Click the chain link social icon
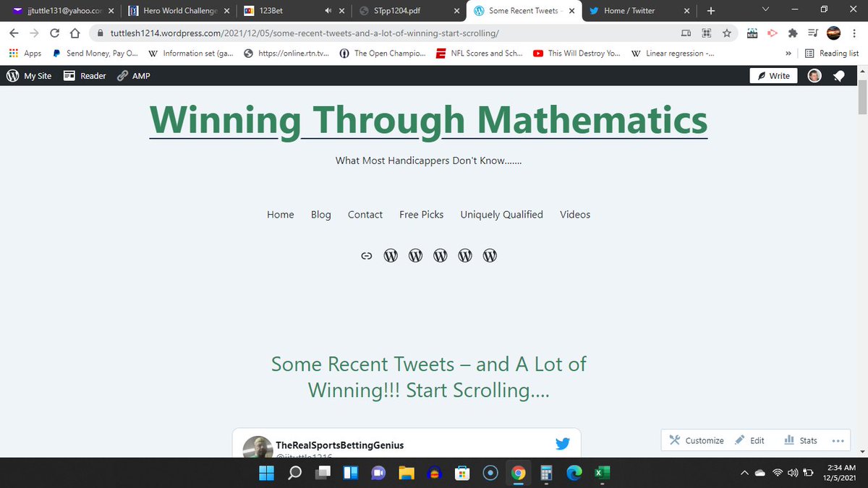868x488 pixels. (x=366, y=256)
